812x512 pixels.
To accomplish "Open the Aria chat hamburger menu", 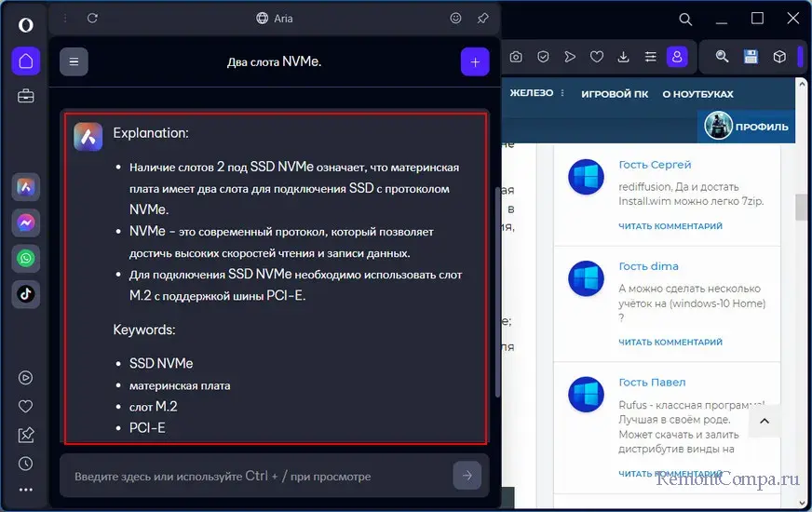I will click(74, 62).
